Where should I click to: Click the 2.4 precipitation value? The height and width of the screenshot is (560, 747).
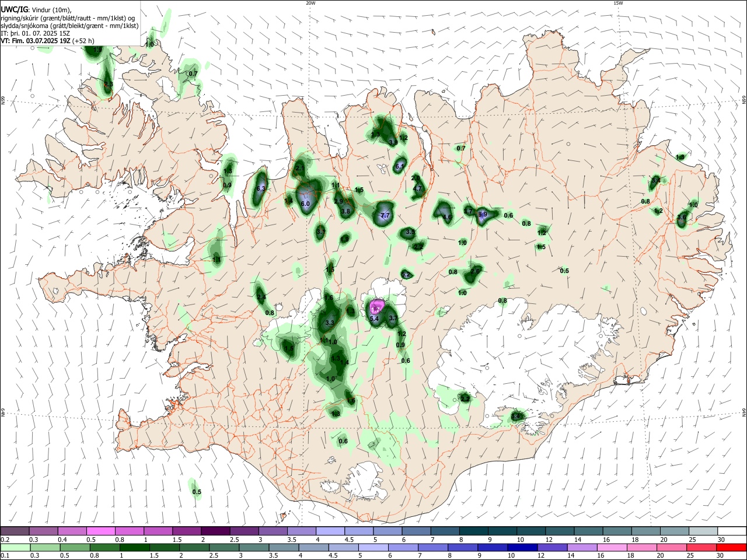[x=261, y=297]
